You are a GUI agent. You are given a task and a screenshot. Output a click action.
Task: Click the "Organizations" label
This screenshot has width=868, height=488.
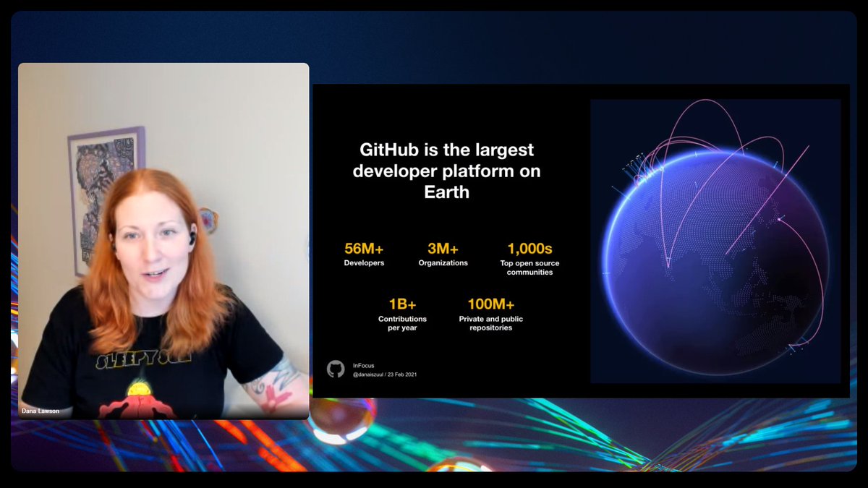[443, 263]
